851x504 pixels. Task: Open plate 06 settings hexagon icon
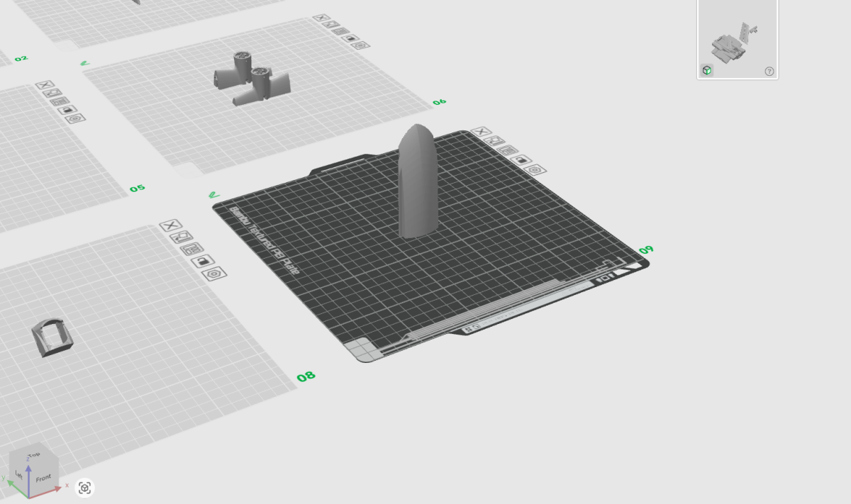(x=361, y=45)
